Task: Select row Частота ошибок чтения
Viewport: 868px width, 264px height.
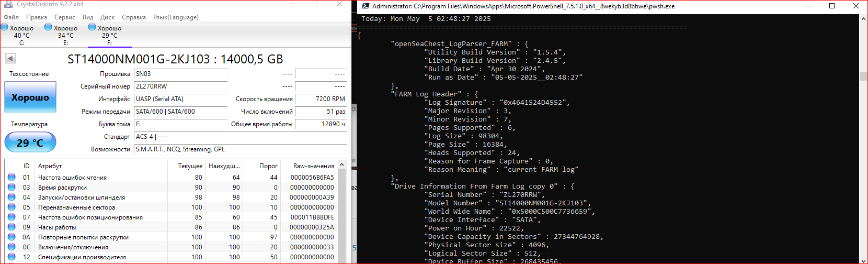Action: pyautogui.click(x=171, y=178)
